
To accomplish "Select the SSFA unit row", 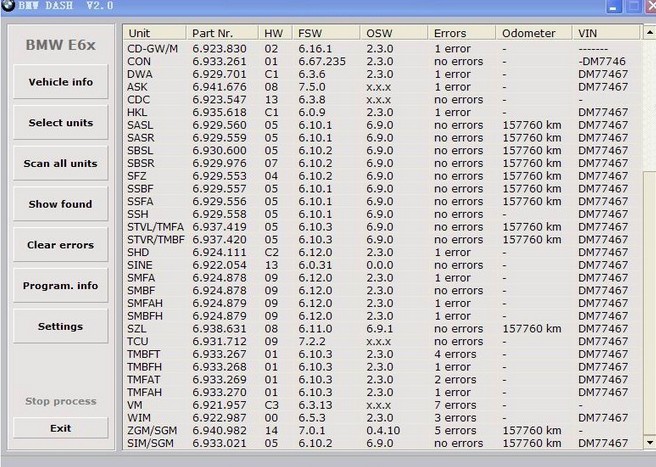I will (x=383, y=201).
